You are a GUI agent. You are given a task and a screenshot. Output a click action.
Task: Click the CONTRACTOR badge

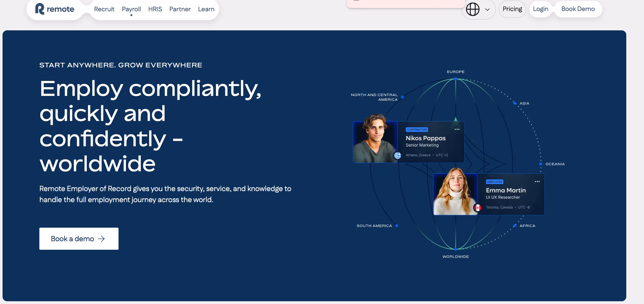click(x=417, y=130)
